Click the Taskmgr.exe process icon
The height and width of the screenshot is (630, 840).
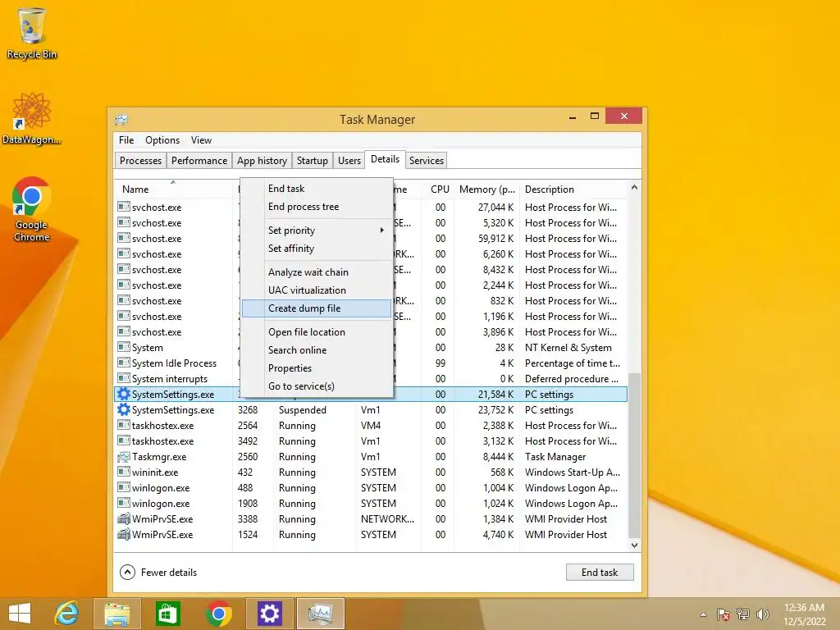pos(124,456)
